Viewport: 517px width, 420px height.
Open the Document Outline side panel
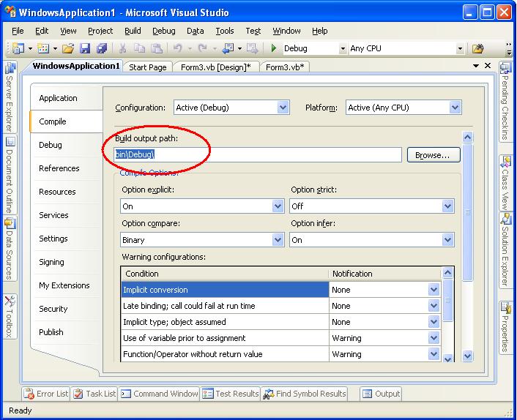10,174
